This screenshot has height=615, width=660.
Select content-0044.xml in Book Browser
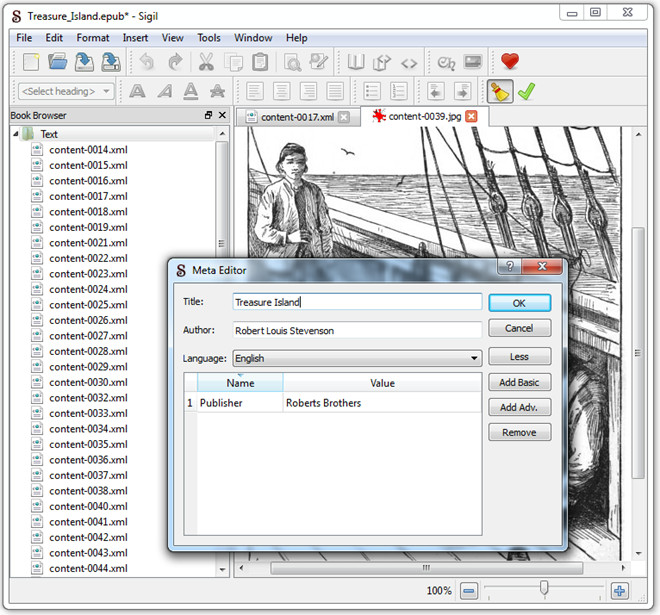[88, 568]
